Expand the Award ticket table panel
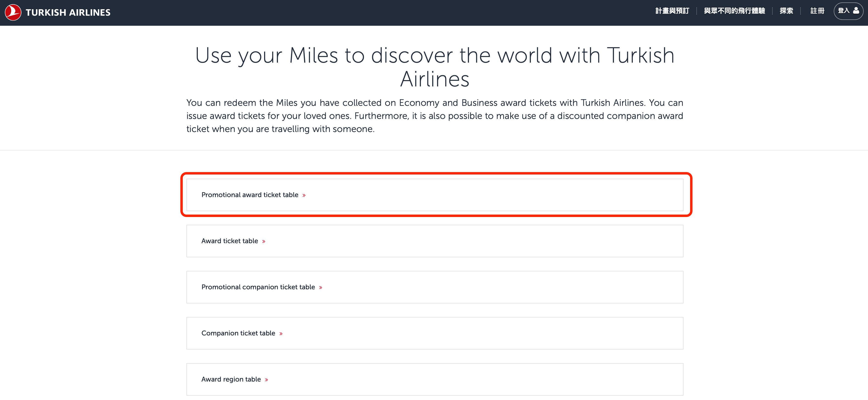 (435, 241)
